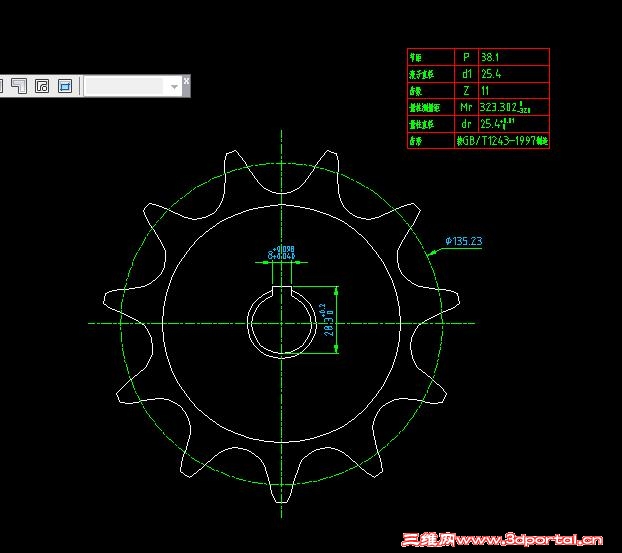Click the d1 symbol cell in table
The image size is (622, 553).
point(467,74)
